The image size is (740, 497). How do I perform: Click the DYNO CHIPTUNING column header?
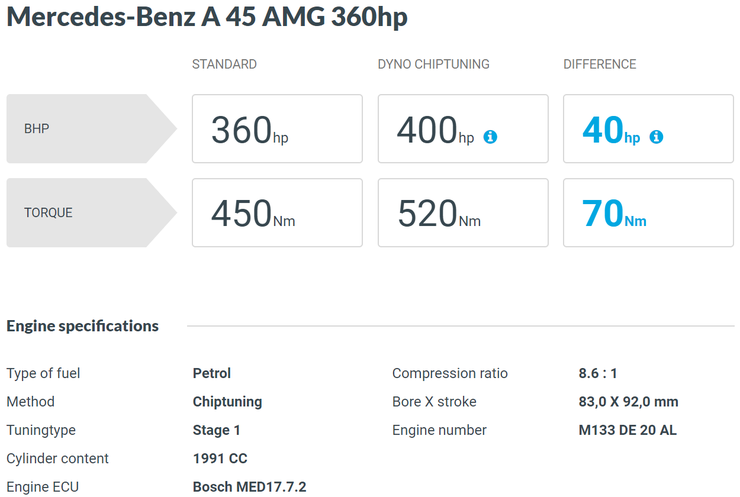pyautogui.click(x=433, y=64)
